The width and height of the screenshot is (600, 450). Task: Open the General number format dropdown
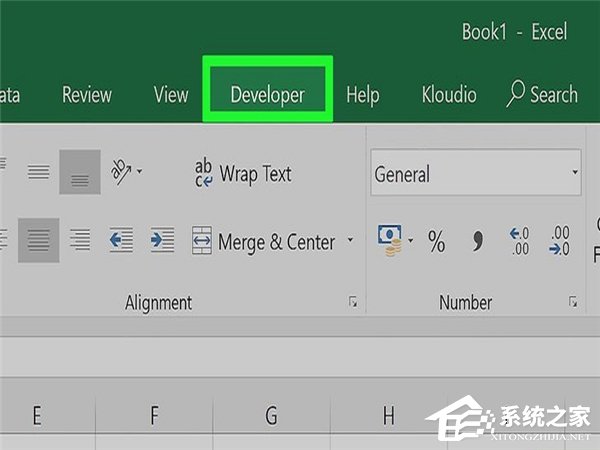click(476, 173)
